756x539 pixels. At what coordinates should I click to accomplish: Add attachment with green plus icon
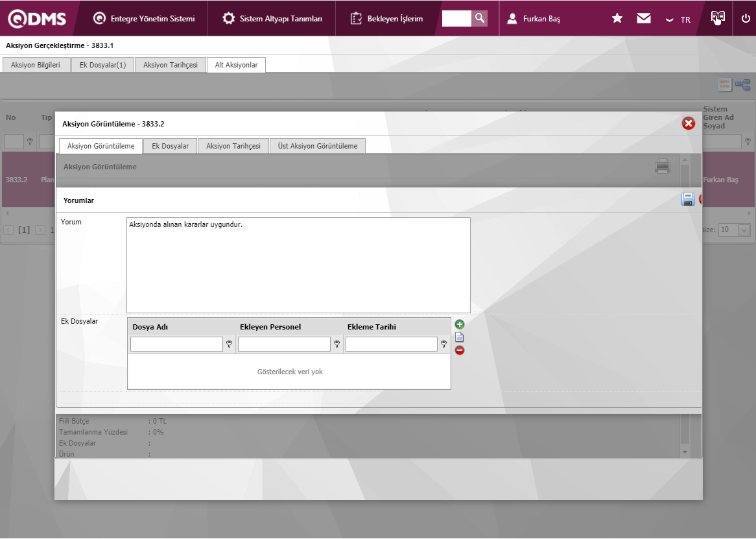click(x=460, y=324)
